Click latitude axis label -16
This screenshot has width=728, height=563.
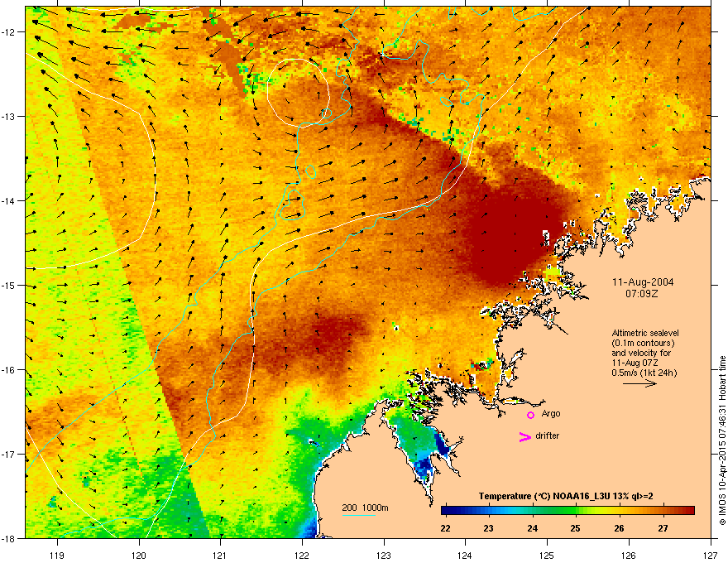(9, 369)
